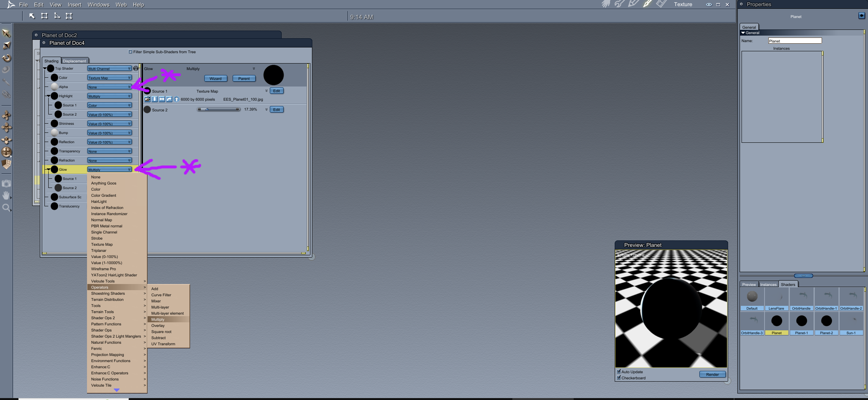Click the camera render icon in left toolbar

6,183
